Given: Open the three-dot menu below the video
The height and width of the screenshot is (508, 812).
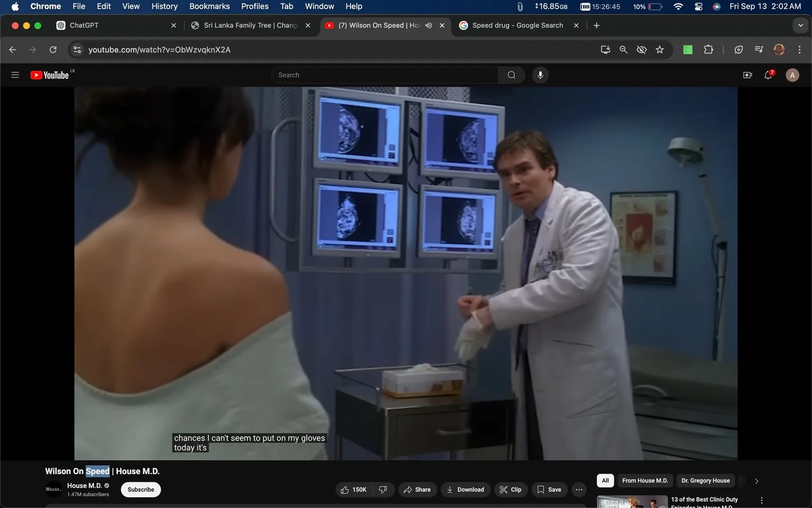Looking at the screenshot, I should (578, 489).
